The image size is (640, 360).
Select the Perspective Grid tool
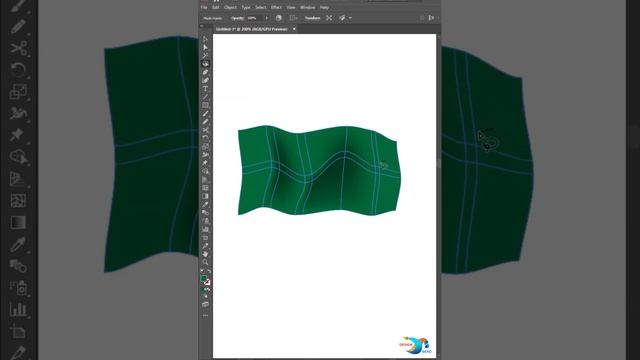[x=205, y=180]
